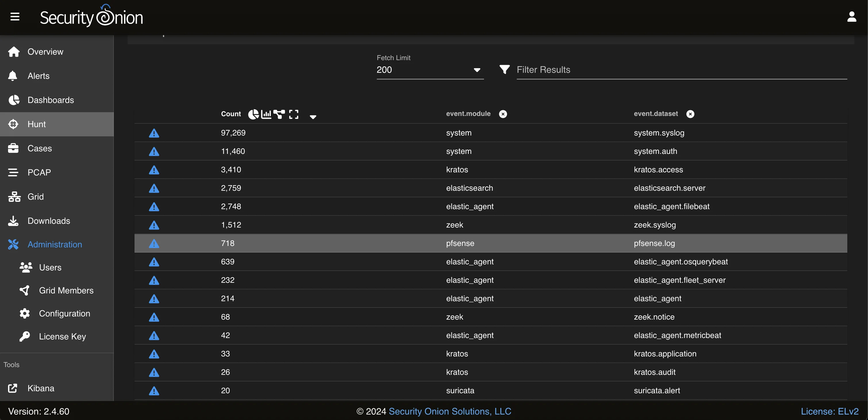Show Count column as pie chart

[x=254, y=114]
